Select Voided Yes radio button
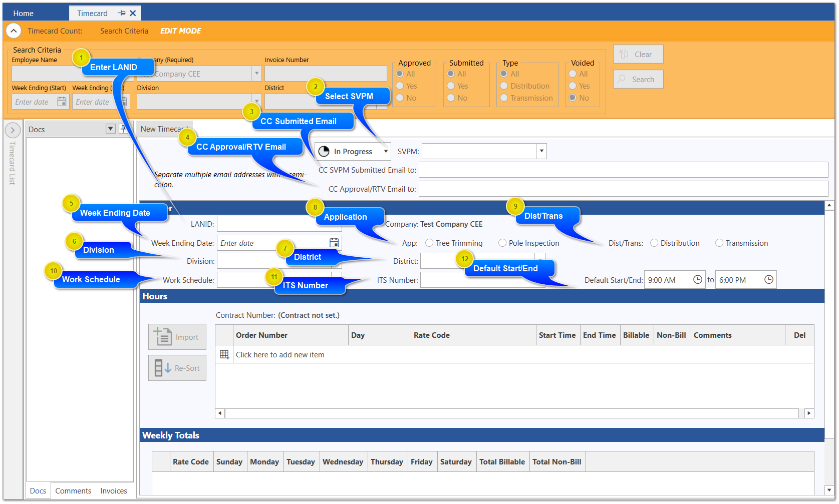Viewport: 839px width, 504px height. click(x=573, y=86)
